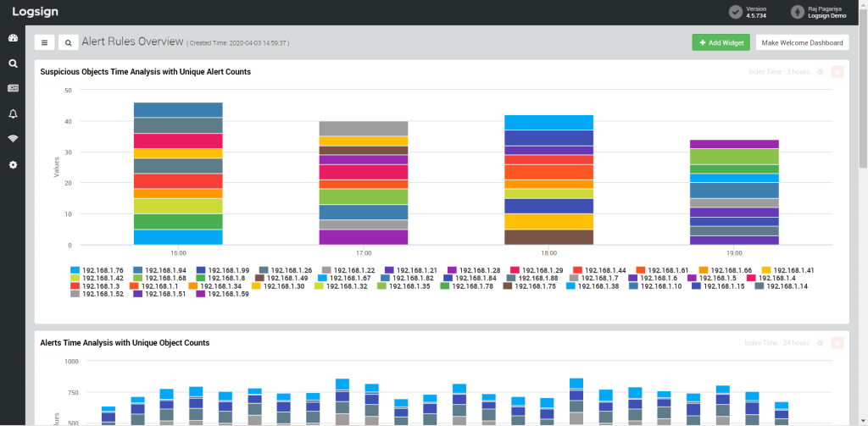Click the Logsign logo
The width and height of the screenshot is (868, 426).
pyautogui.click(x=36, y=12)
